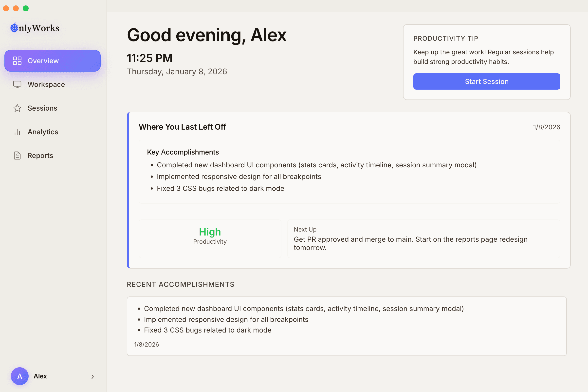Screen dimensions: 588x392
Task: Click the Next Up card
Action: click(423, 239)
